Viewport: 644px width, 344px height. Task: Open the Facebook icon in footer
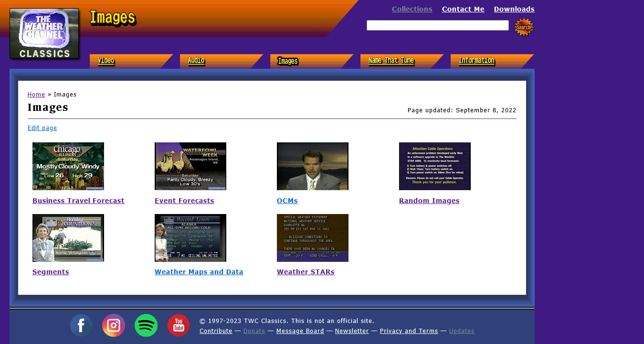point(81,325)
